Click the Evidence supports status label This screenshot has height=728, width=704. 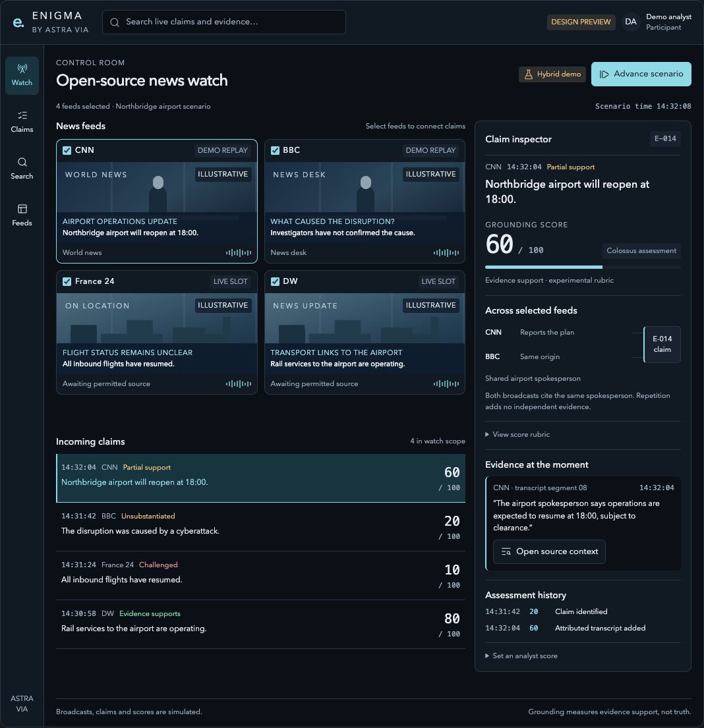pyautogui.click(x=150, y=614)
